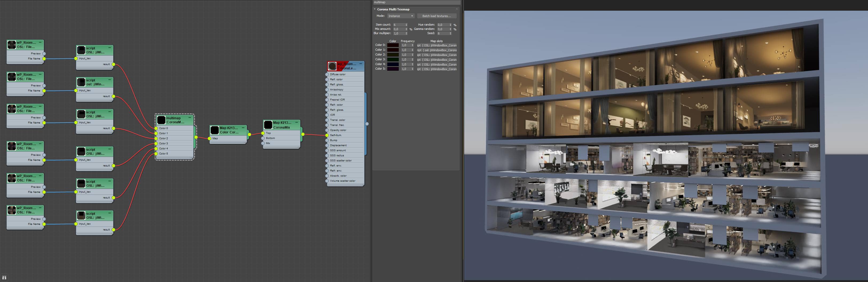Click the pause icon in bottom-left corner
Image resolution: width=868 pixels, height=282 pixels.
point(4,278)
